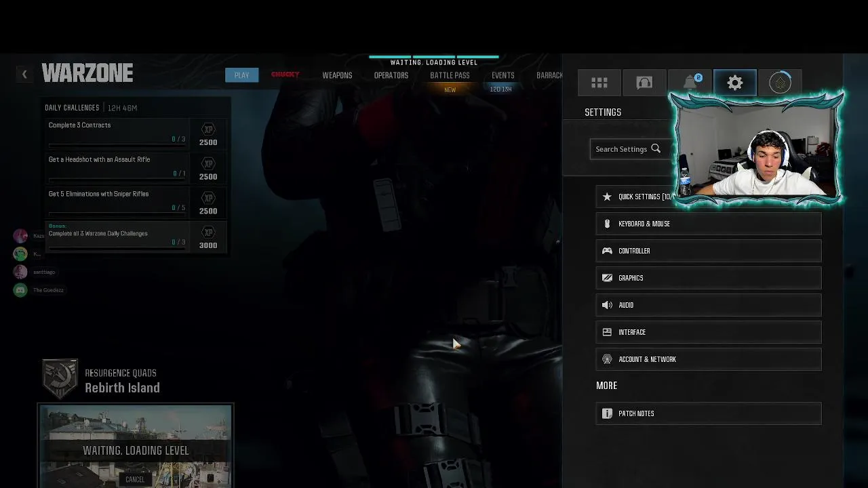The width and height of the screenshot is (868, 488).
Task: Select The Goedezz Discord avatar
Action: point(20,290)
